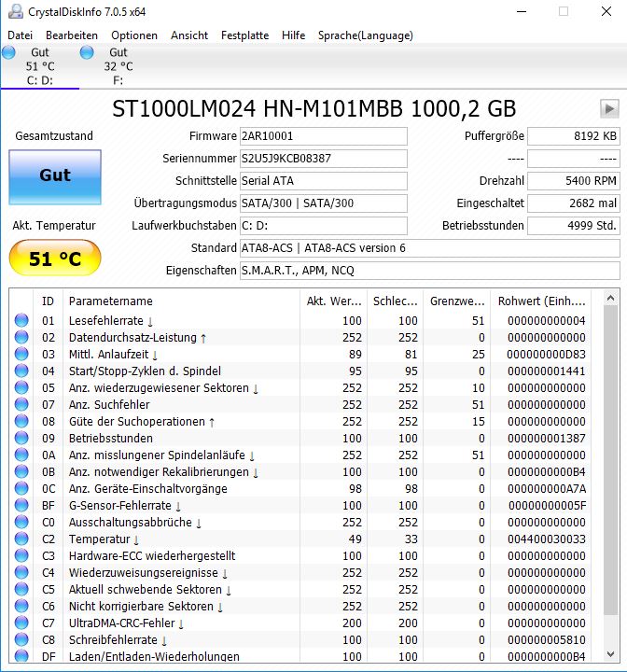Click threshold 25 in Mittl. Anlaufzeit row
The width and height of the screenshot is (627, 672).
point(479,354)
